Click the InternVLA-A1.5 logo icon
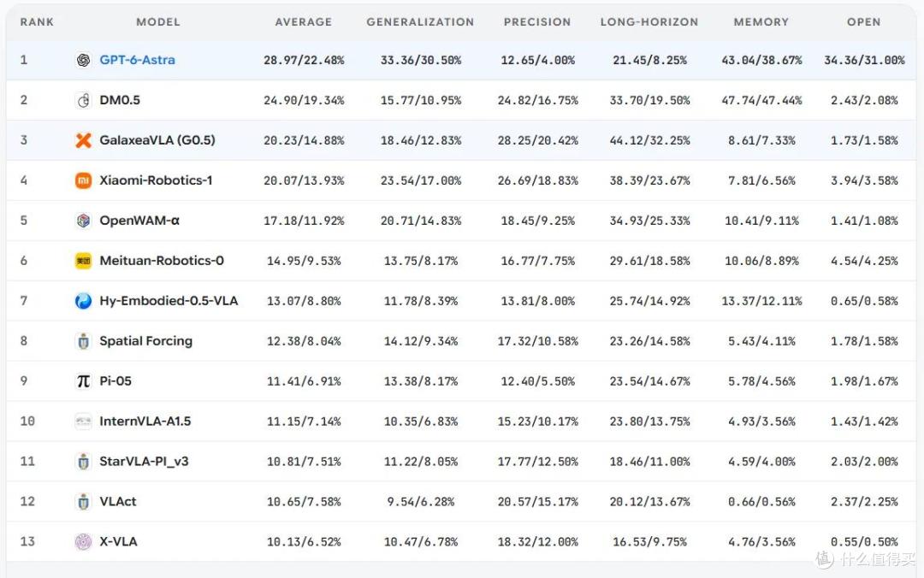924x578 pixels. coord(83,422)
